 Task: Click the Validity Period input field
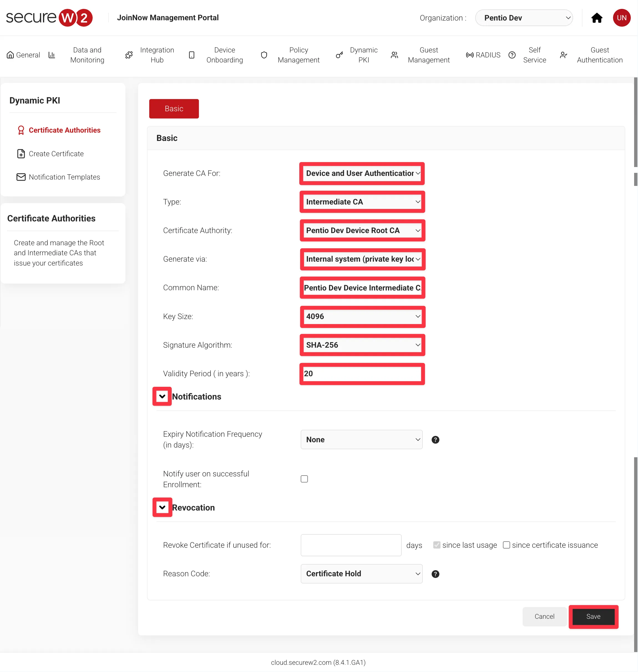(362, 374)
